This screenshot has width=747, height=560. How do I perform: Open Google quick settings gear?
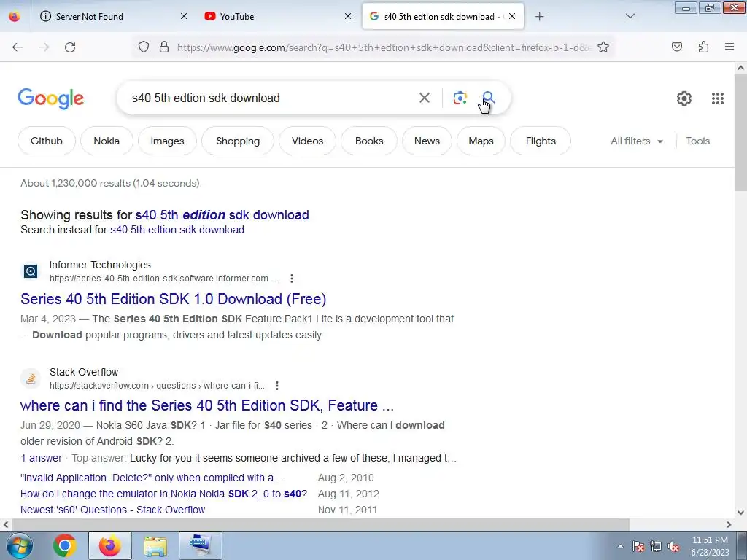[x=684, y=98]
